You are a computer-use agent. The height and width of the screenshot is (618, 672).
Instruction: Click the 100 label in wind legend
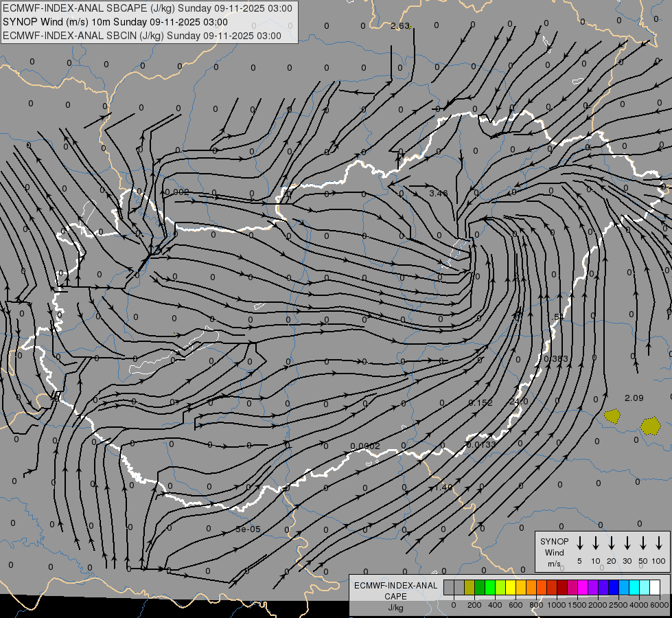(659, 561)
